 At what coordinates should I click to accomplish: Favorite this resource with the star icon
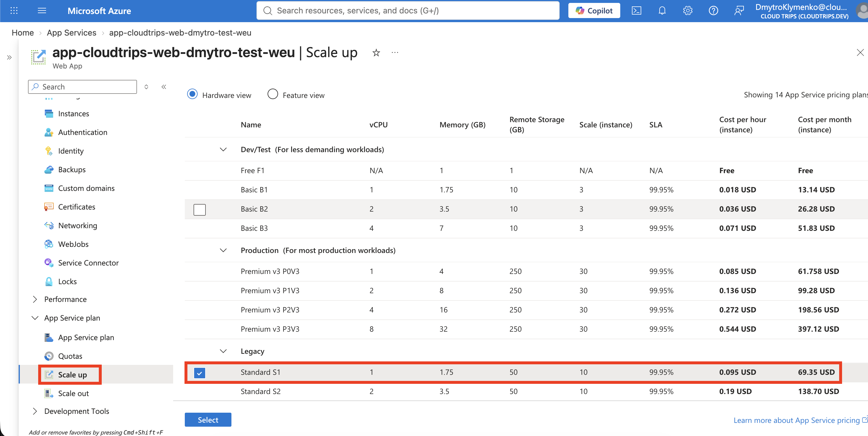376,52
